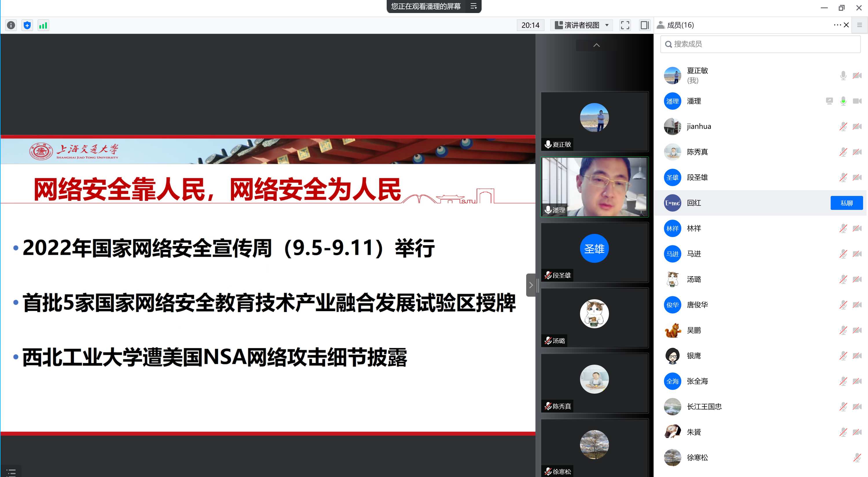
Task: Click the screen-sharing indicator beside 潘理
Action: point(829,101)
